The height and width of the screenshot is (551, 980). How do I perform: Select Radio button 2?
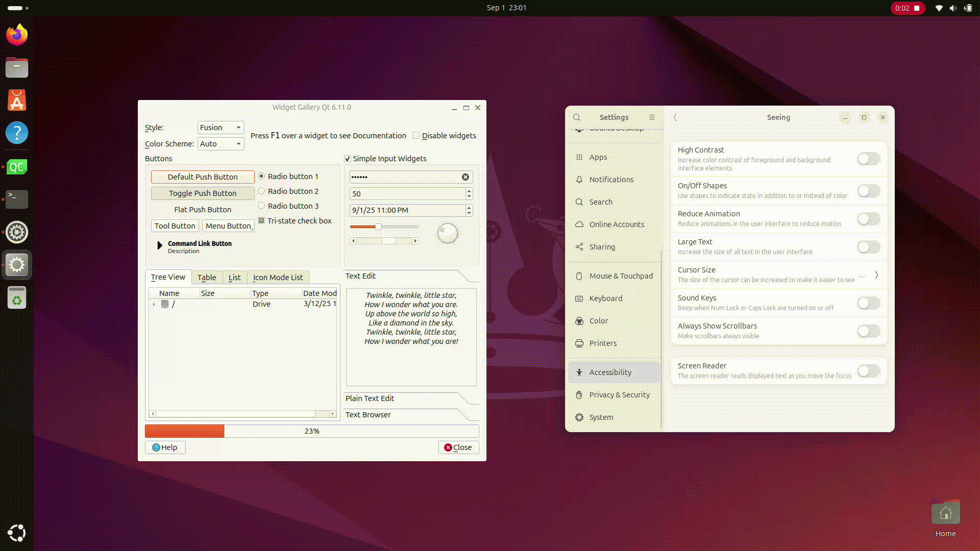261,191
